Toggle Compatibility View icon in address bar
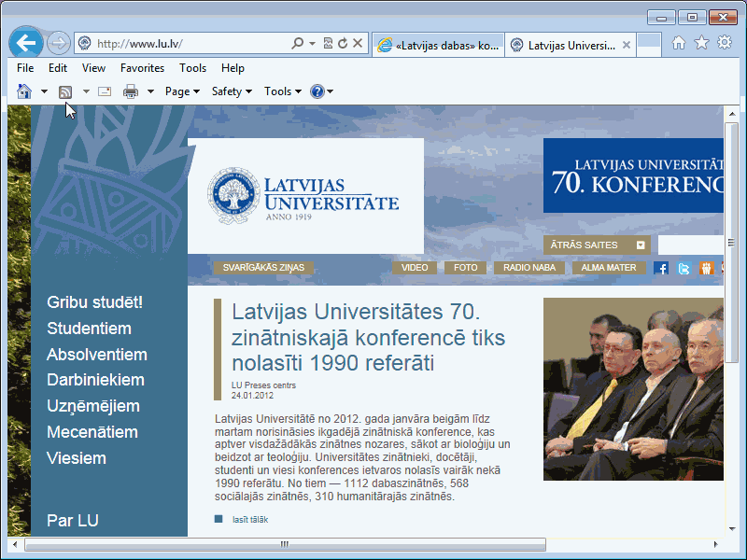This screenshot has height=560, width=747. 328,43
